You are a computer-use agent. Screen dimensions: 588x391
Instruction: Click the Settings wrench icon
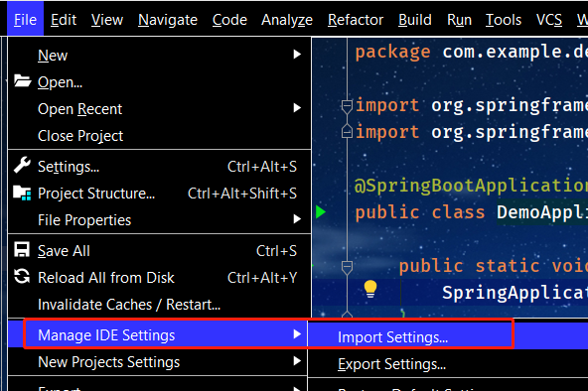pyautogui.click(x=22, y=165)
